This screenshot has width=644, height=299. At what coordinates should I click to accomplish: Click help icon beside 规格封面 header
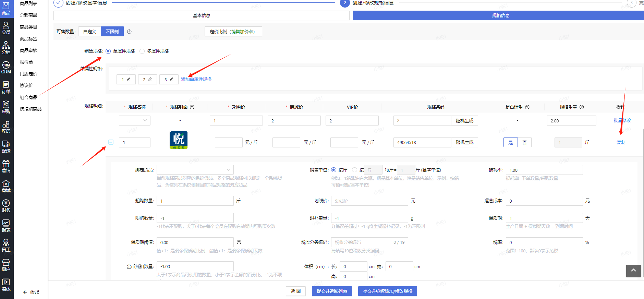click(x=192, y=107)
